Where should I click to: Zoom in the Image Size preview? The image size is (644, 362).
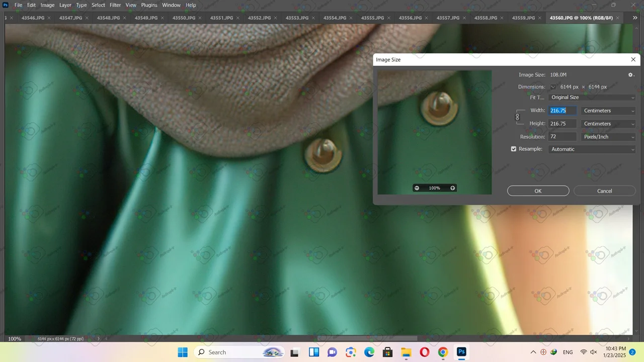tap(453, 188)
